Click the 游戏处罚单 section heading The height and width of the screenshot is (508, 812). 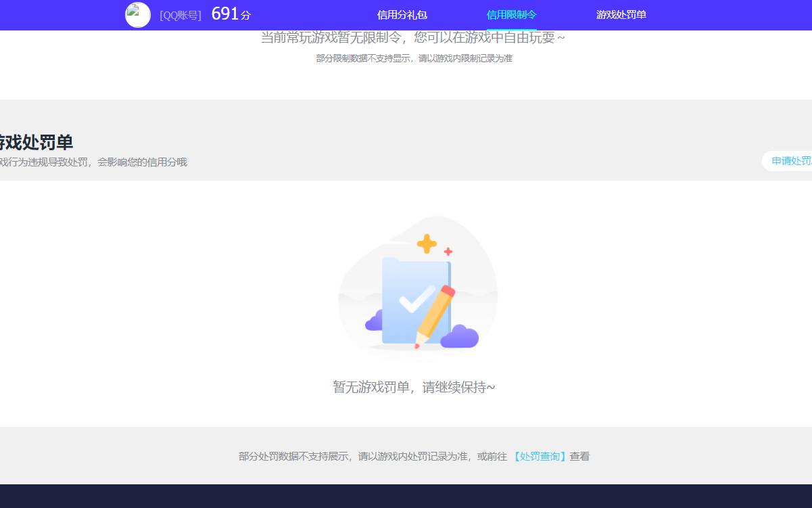37,143
